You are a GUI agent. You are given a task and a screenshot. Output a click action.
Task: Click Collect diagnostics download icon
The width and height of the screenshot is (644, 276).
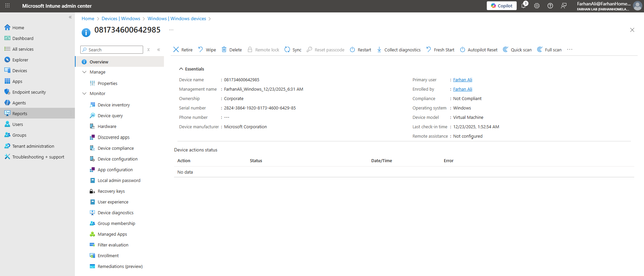coord(379,50)
